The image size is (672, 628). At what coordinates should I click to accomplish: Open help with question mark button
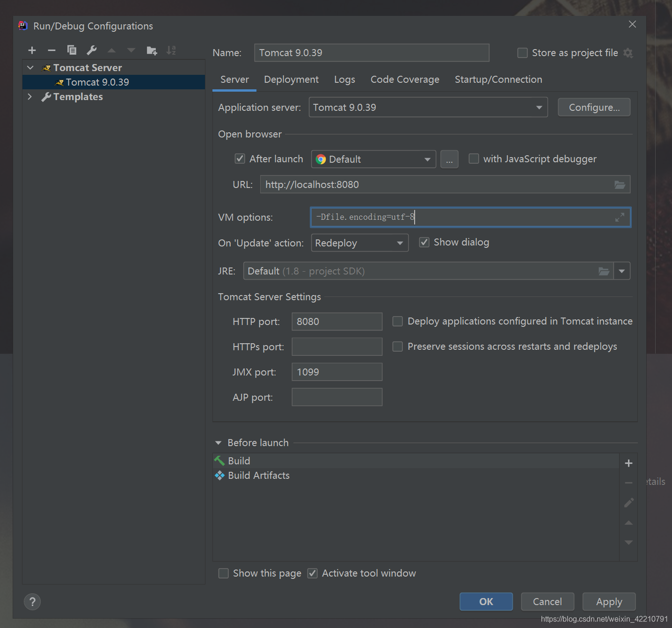coord(32,602)
